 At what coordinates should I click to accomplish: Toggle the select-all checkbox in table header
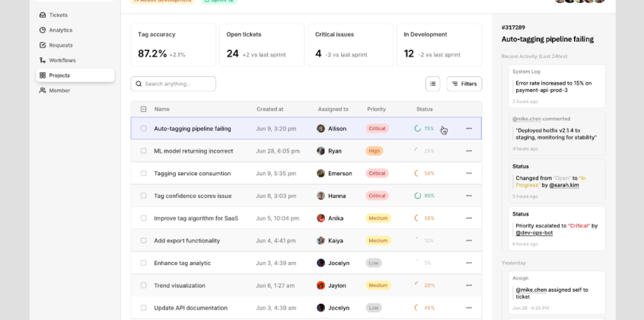click(143, 109)
